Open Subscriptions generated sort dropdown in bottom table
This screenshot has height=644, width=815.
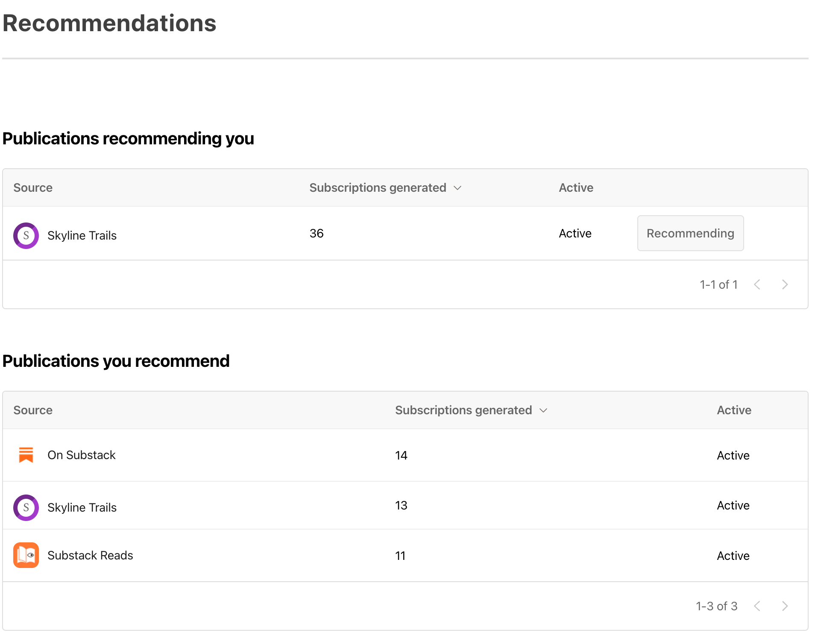pyautogui.click(x=543, y=410)
